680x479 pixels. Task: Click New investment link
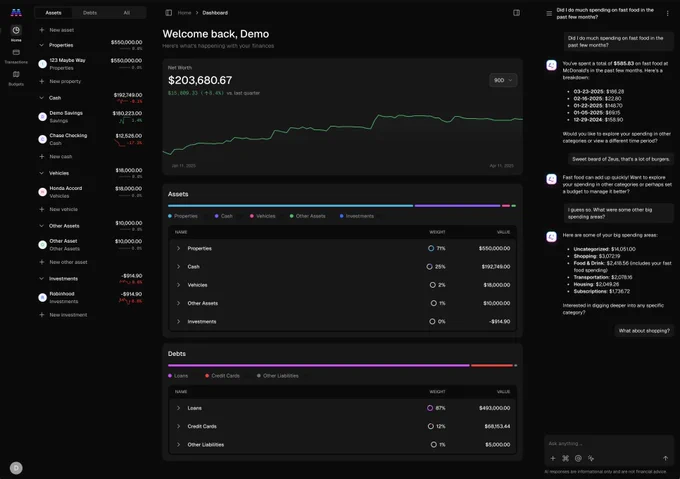68,315
